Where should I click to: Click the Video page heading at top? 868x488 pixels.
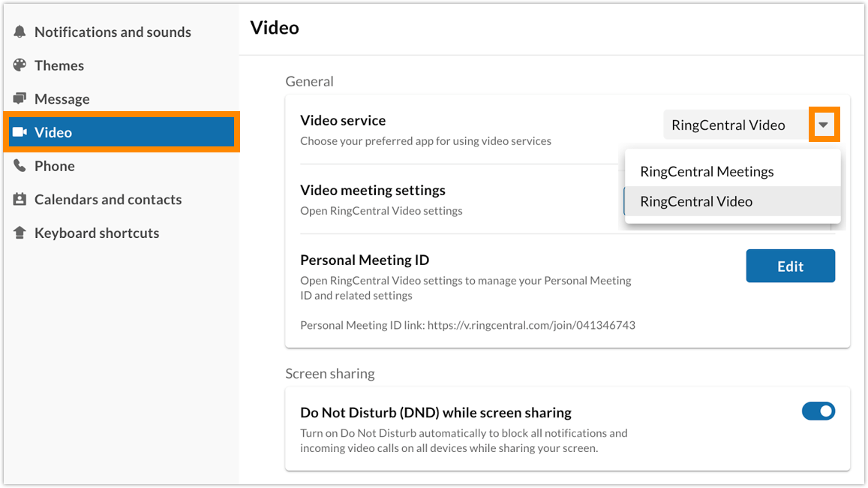275,28
